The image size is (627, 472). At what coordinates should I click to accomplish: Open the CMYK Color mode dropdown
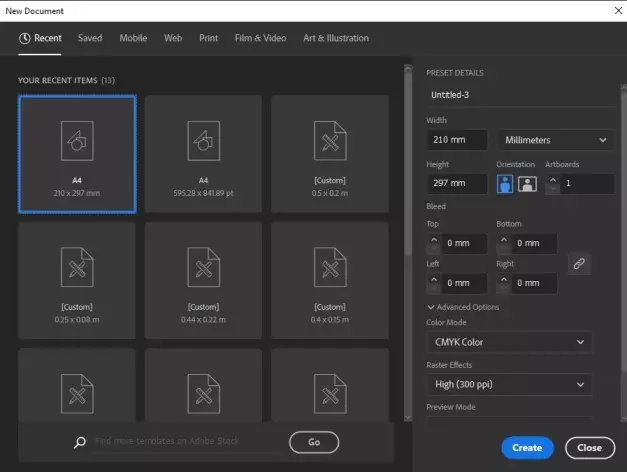509,342
